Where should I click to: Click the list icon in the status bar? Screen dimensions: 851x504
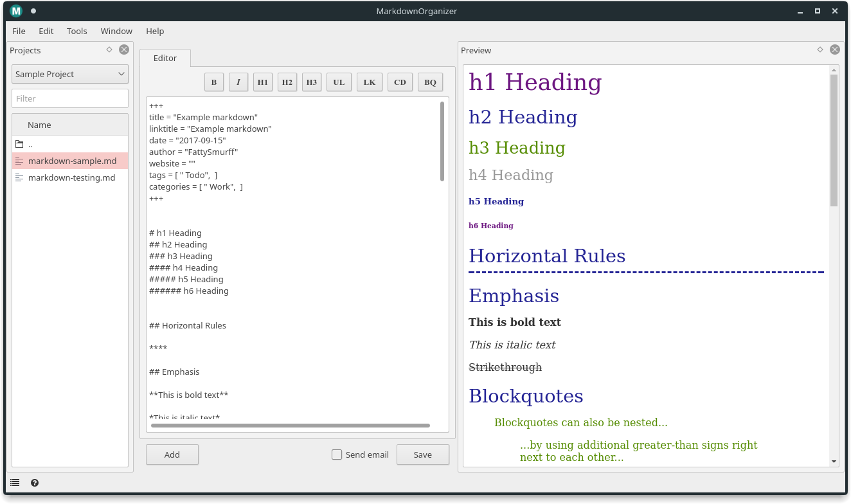click(15, 482)
